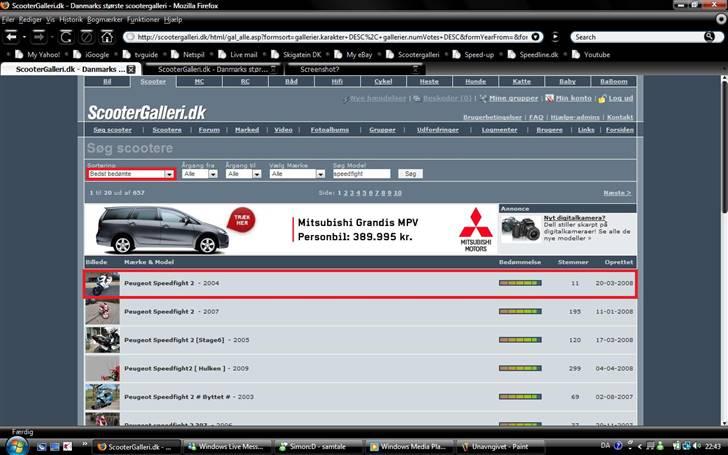Open the Min konto link
Image resolution: width=728 pixels, height=455 pixels.
tap(573, 98)
